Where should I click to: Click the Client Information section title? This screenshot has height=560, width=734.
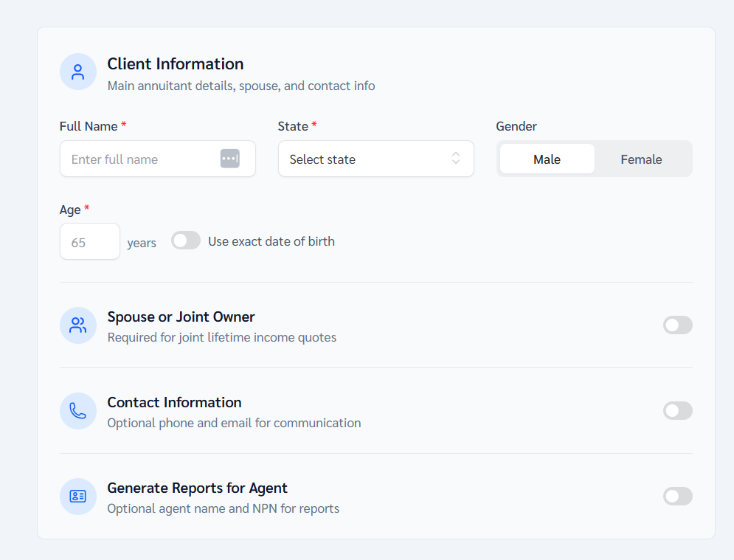(175, 64)
